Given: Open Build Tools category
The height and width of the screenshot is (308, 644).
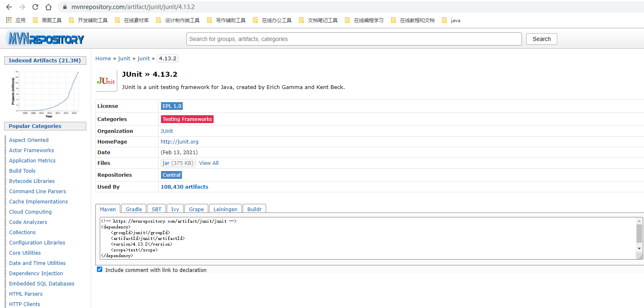Looking at the screenshot, I should [x=22, y=171].
